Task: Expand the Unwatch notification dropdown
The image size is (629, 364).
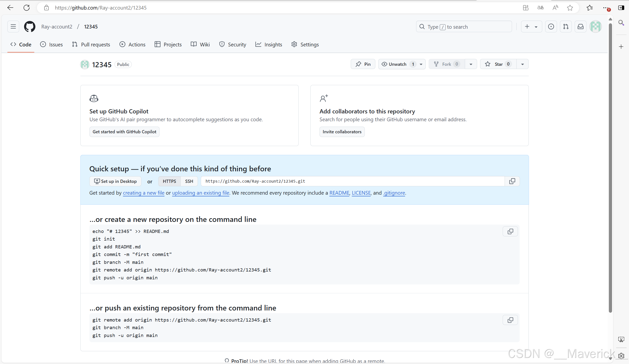Action: [x=421, y=64]
